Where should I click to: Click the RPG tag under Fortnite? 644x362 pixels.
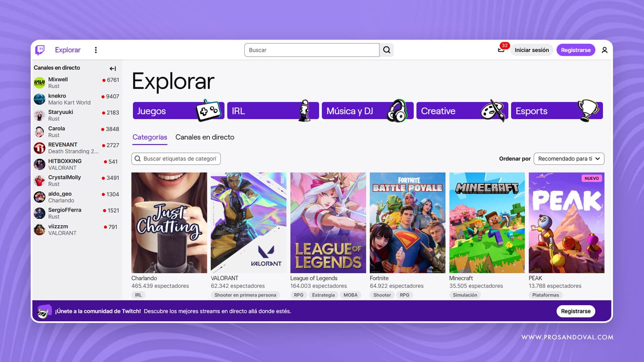[x=405, y=295]
